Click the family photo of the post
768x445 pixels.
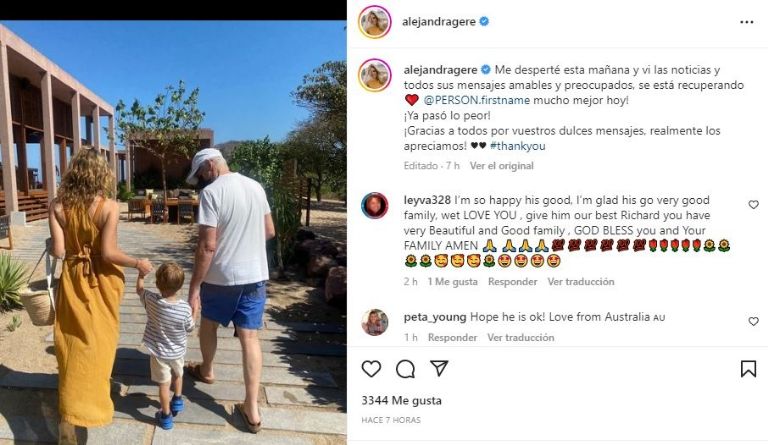click(173, 233)
